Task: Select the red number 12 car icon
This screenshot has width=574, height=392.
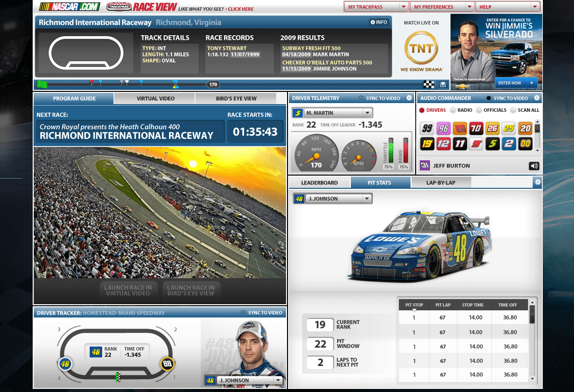Action: (443, 144)
